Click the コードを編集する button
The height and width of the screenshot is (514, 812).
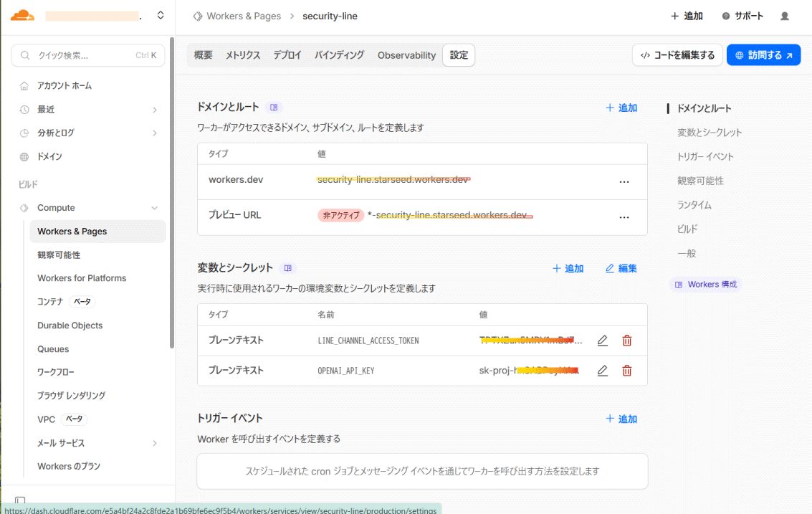click(677, 55)
